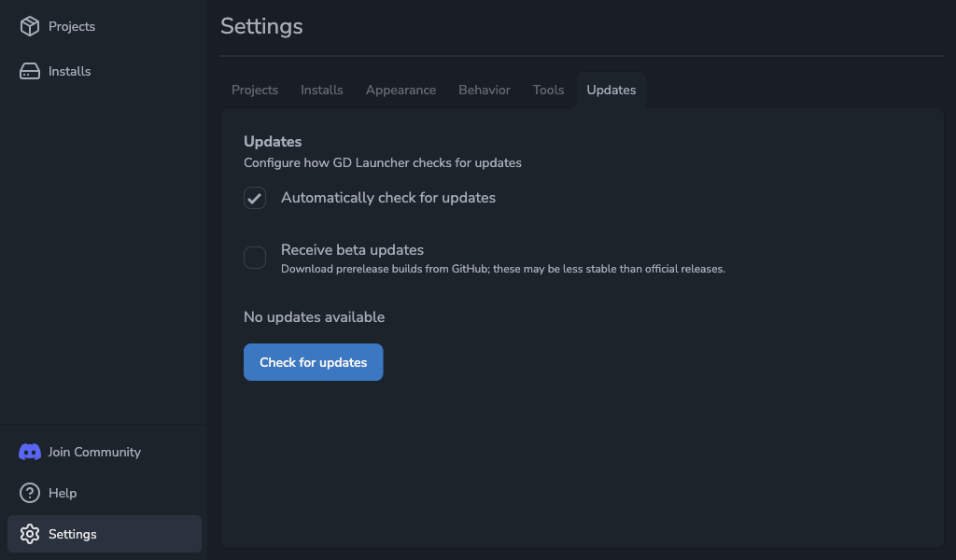The width and height of the screenshot is (956, 560).
Task: Click Help in the sidebar
Action: coord(62,493)
